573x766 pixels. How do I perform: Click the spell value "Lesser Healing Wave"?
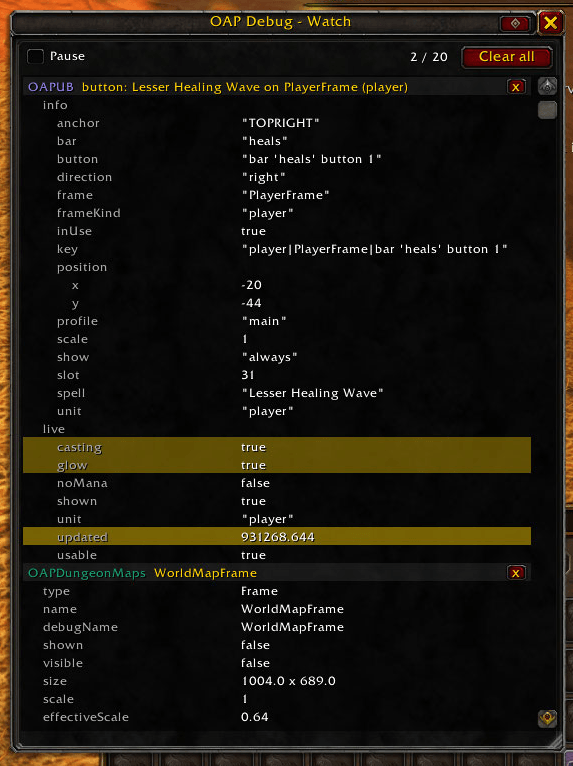[x=312, y=393]
